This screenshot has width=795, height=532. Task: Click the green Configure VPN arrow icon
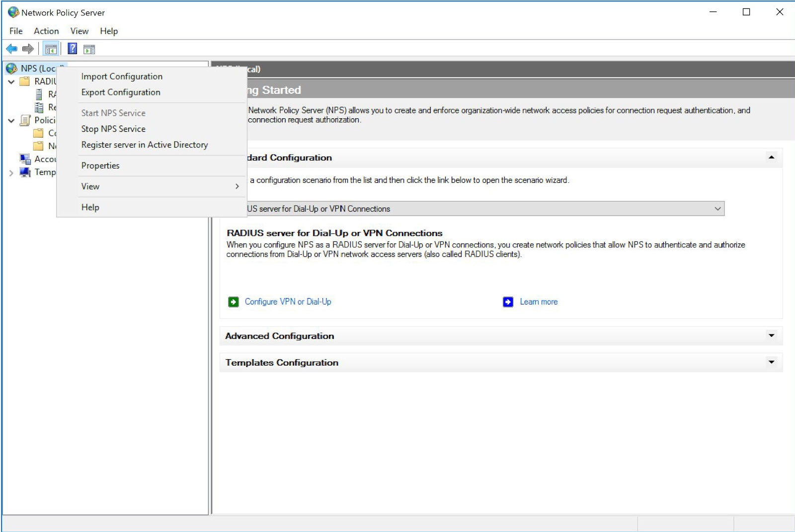pyautogui.click(x=233, y=302)
